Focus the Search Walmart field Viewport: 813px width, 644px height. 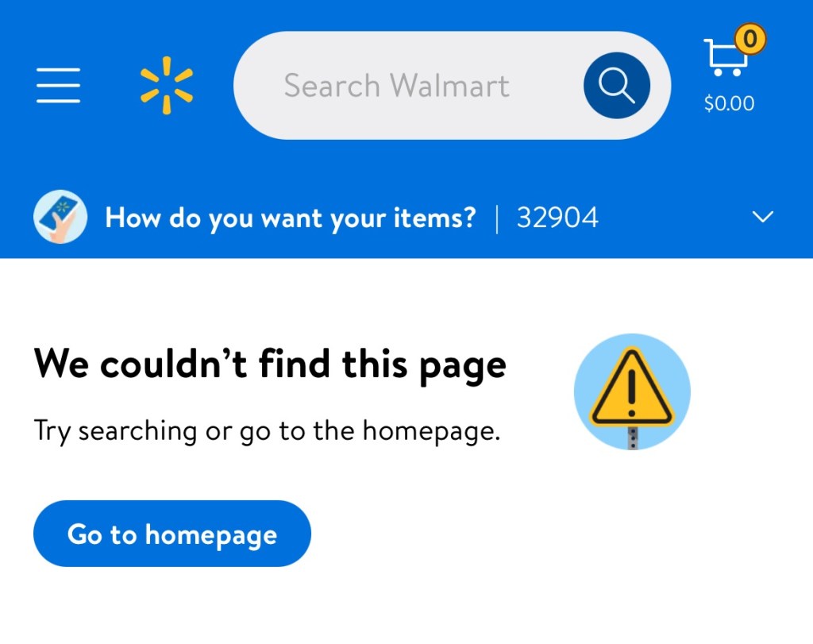(x=397, y=85)
